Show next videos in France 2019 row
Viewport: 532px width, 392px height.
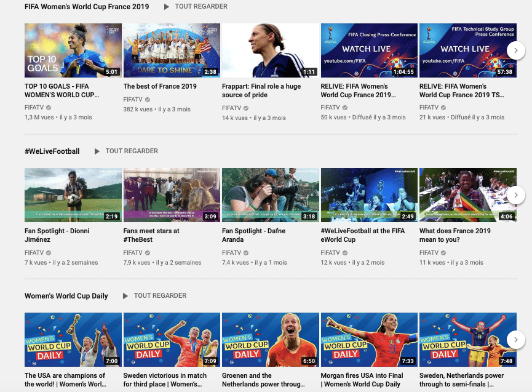pyautogui.click(x=516, y=50)
